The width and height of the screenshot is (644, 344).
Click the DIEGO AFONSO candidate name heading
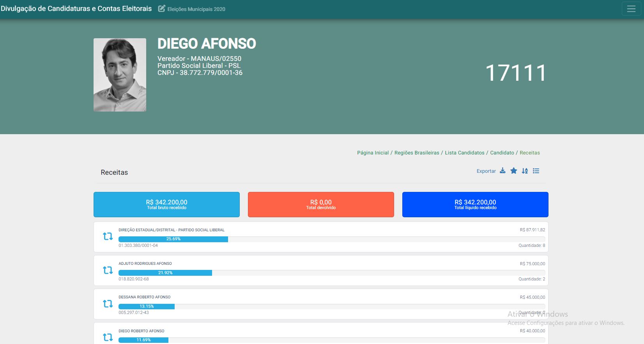click(x=207, y=44)
